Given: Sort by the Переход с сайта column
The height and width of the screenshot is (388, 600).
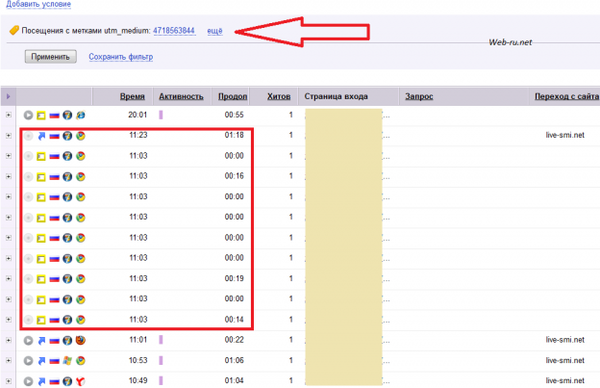Looking at the screenshot, I should 566,97.
